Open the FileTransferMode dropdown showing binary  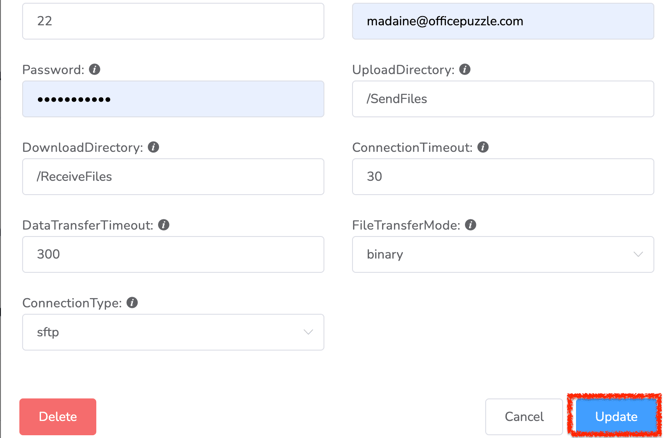(x=502, y=255)
